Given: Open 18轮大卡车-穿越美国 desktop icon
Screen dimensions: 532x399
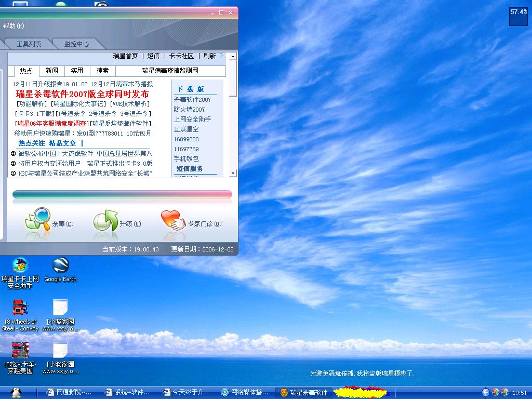Looking at the screenshot, I should point(20,358).
